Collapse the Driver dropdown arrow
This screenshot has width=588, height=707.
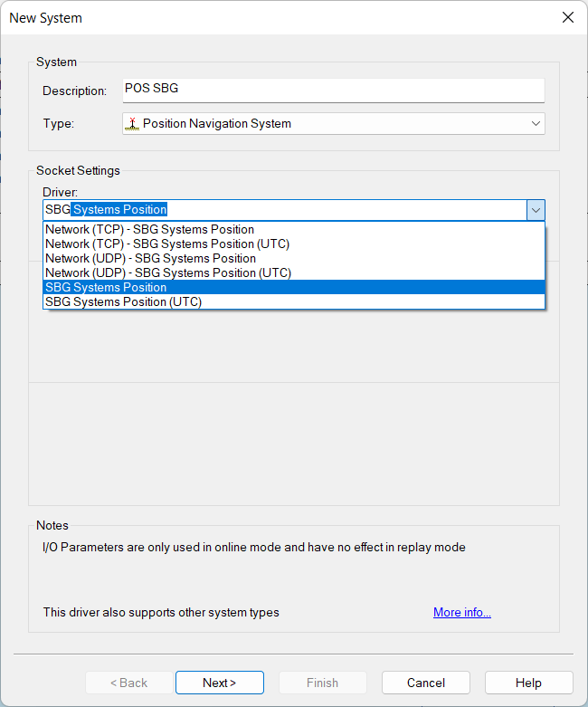(x=536, y=210)
